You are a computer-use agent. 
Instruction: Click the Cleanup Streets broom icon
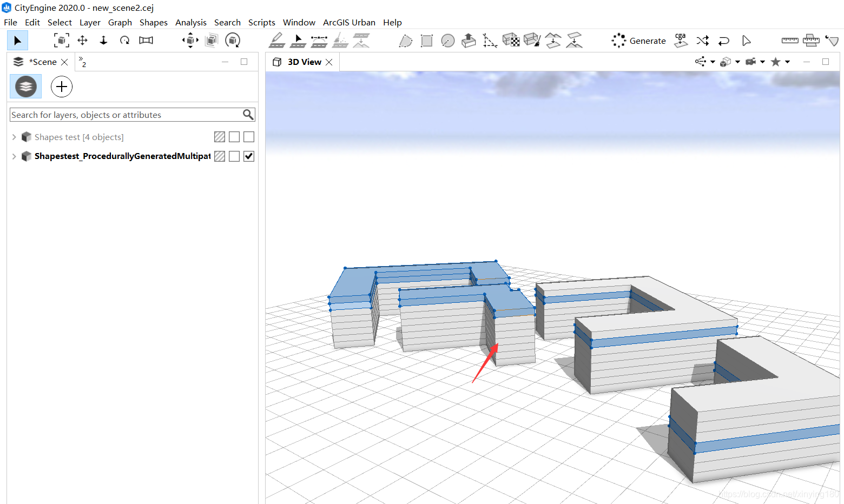pyautogui.click(x=340, y=41)
